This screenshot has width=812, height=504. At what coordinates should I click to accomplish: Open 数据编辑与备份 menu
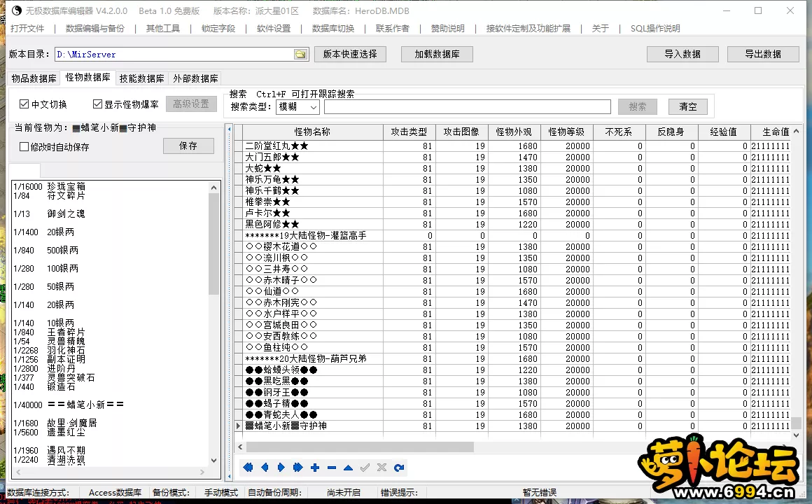(94, 29)
